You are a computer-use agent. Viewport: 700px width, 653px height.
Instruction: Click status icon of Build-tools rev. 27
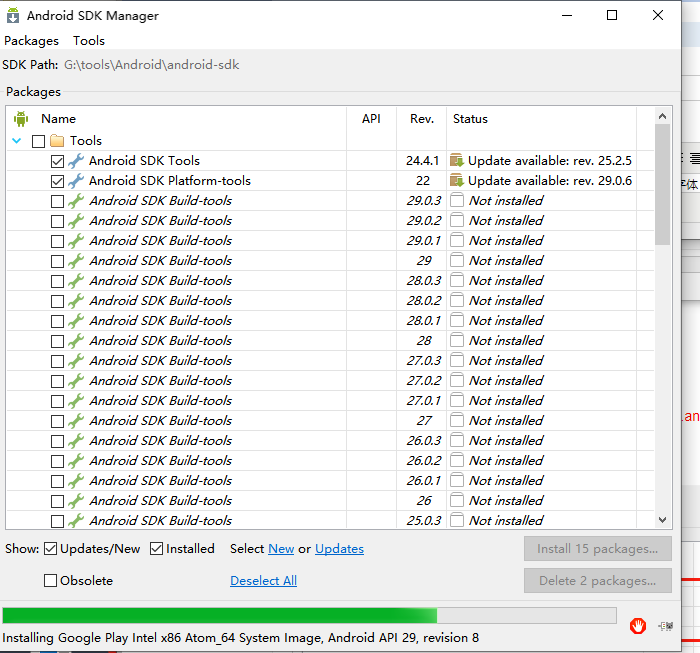pyautogui.click(x=457, y=420)
